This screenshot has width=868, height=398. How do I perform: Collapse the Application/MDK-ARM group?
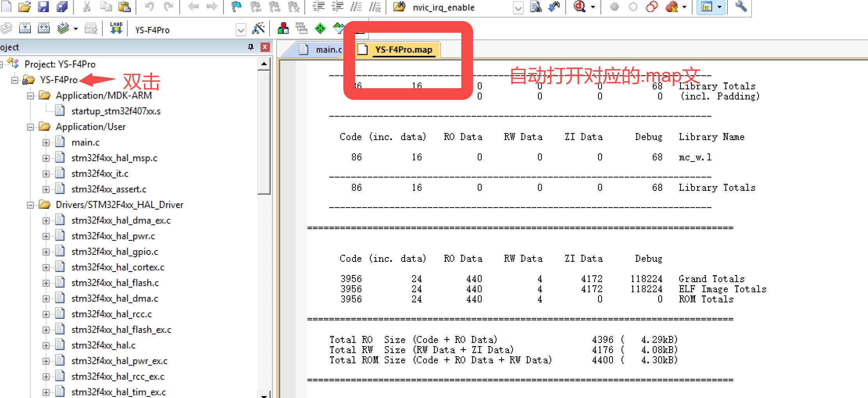point(31,96)
